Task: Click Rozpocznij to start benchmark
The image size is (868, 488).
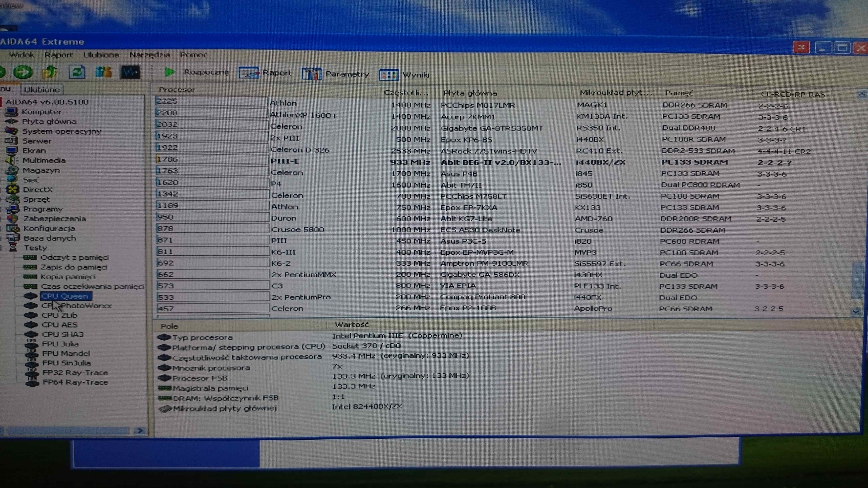Action: pos(197,72)
